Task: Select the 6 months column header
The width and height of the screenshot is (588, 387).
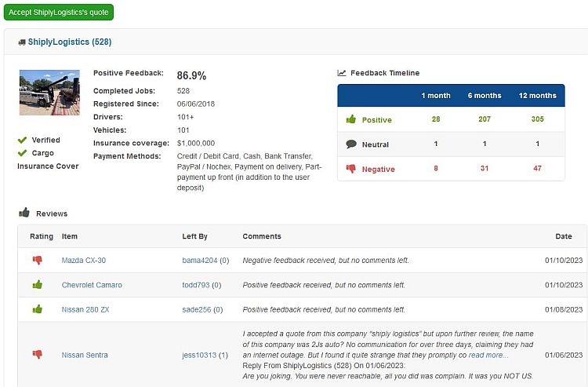Action: 485,95
